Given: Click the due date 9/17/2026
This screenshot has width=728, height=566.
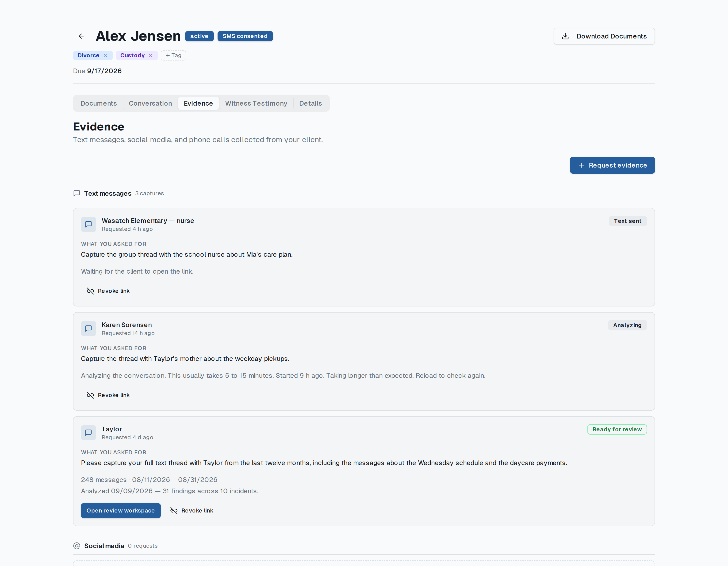Looking at the screenshot, I should click(x=104, y=71).
